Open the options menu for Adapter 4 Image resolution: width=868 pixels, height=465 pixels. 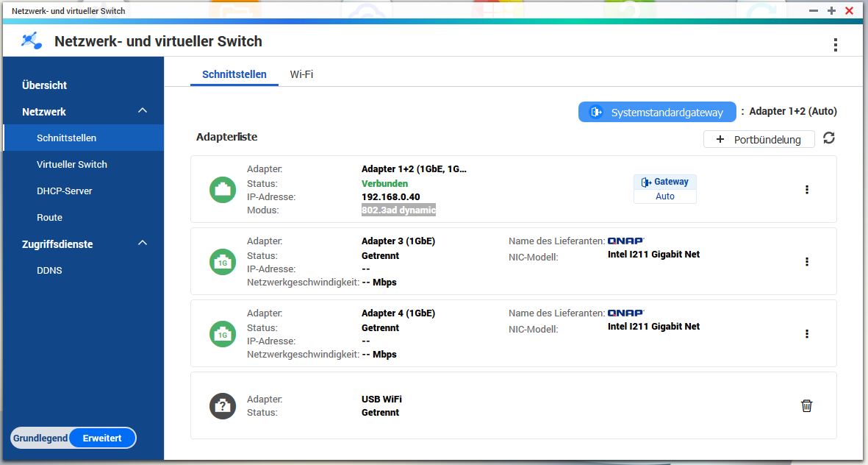(806, 333)
